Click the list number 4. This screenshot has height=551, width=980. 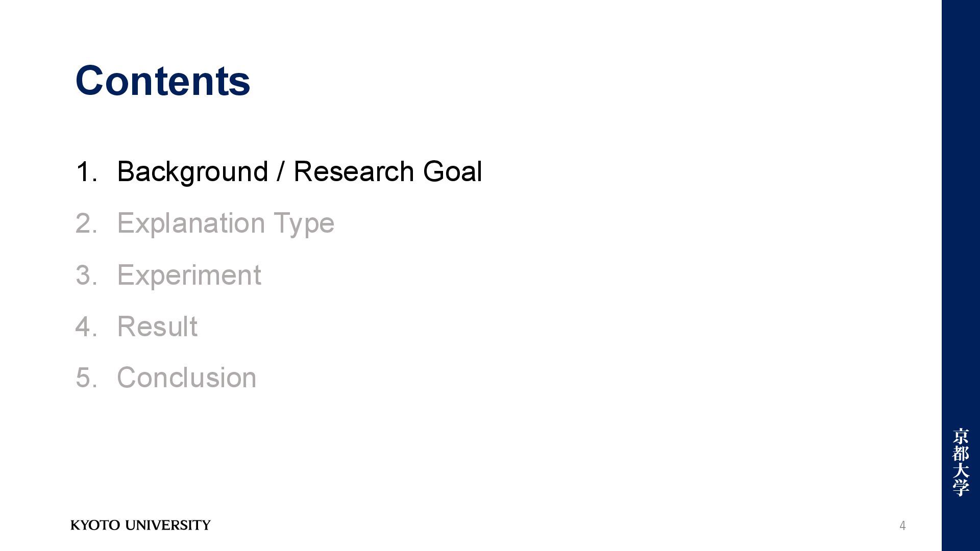(x=86, y=327)
